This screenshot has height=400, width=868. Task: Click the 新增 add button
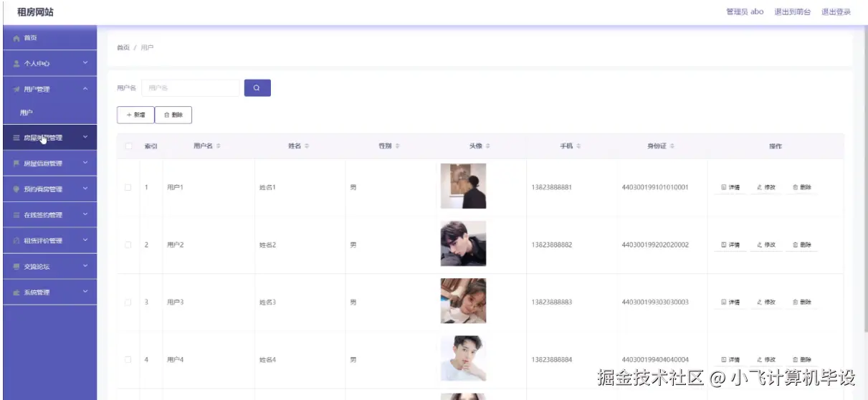[135, 115]
